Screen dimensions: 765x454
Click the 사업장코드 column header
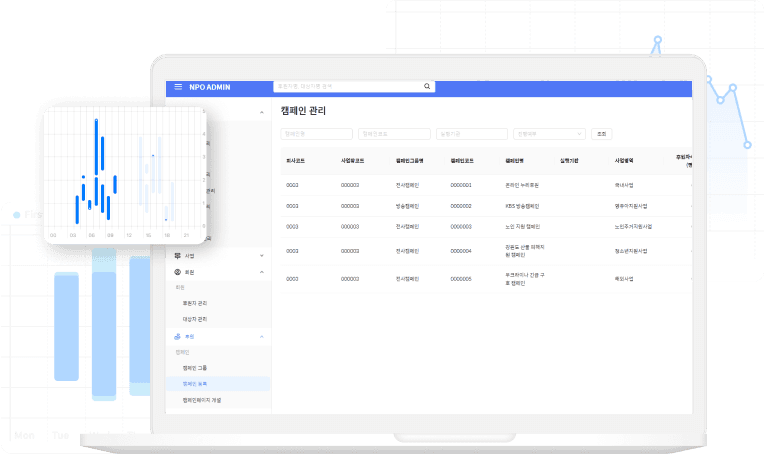coord(352,160)
